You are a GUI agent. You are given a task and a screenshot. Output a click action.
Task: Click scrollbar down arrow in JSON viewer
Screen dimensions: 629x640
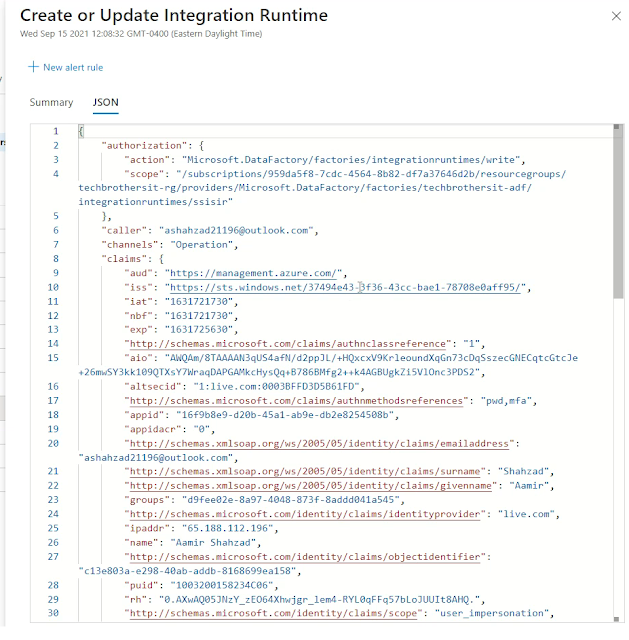[616, 619]
